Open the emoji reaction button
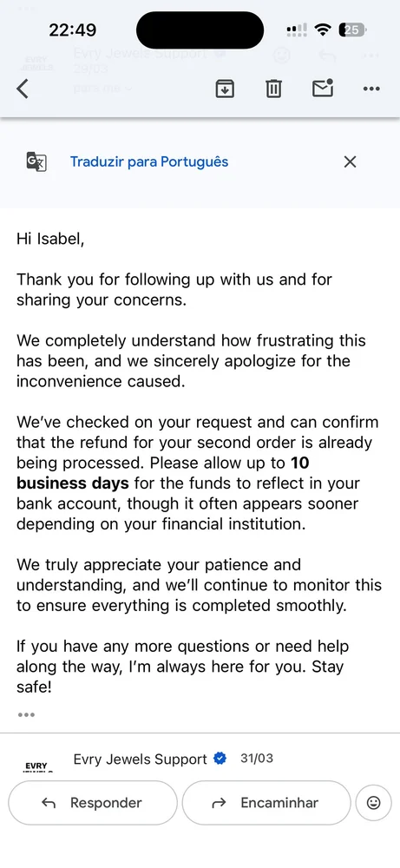Image resolution: width=400 pixels, height=868 pixels. [373, 803]
